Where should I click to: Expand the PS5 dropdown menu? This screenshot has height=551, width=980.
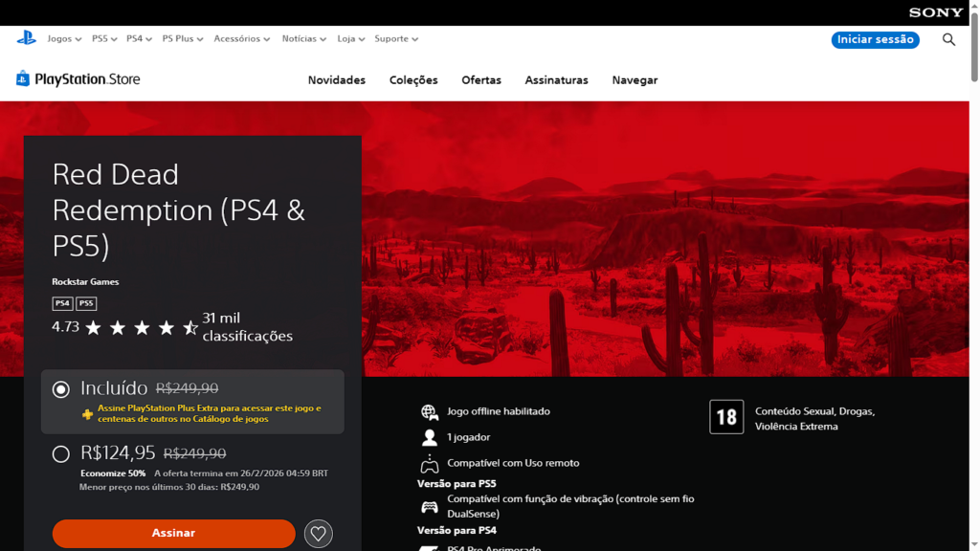(x=104, y=39)
